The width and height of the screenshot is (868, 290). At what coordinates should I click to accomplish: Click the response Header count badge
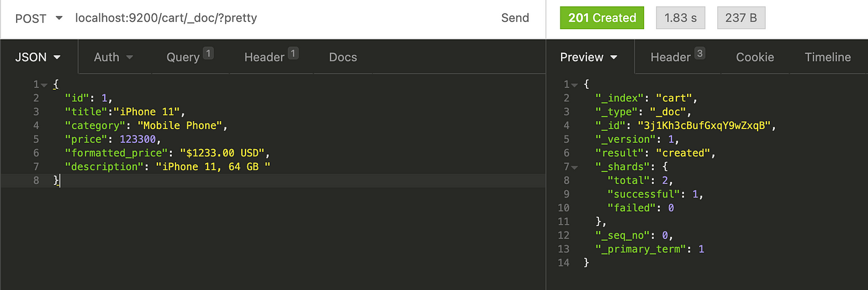(699, 53)
